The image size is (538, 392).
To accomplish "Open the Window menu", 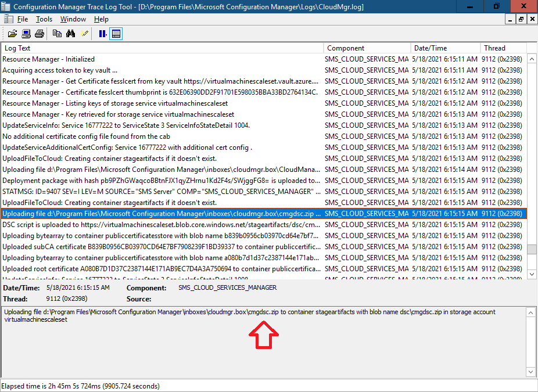I will click(x=73, y=19).
